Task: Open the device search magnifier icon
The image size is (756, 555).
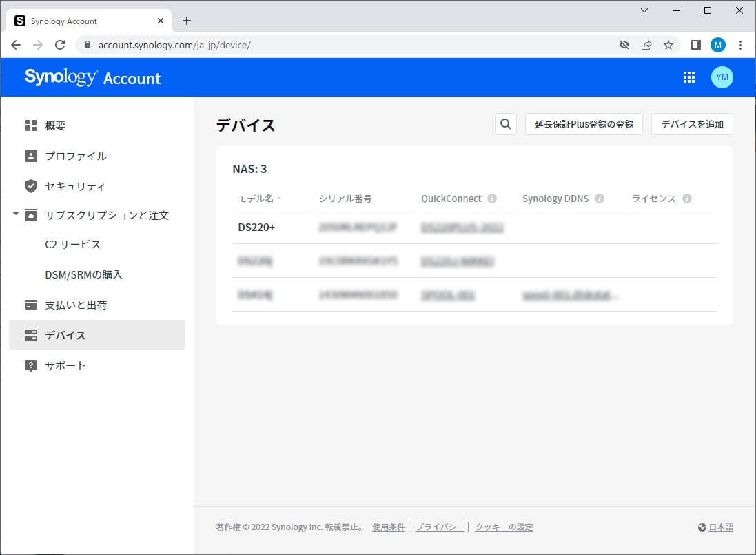Action: coord(505,124)
